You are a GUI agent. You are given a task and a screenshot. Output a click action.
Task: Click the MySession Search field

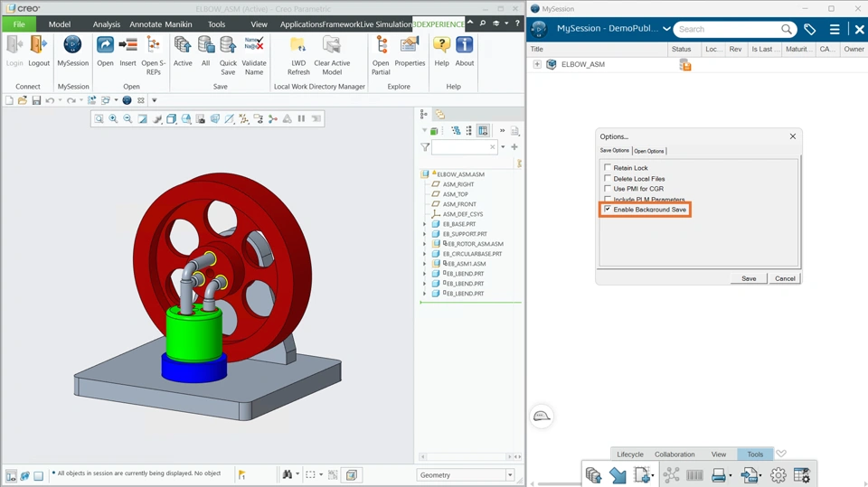click(x=728, y=29)
